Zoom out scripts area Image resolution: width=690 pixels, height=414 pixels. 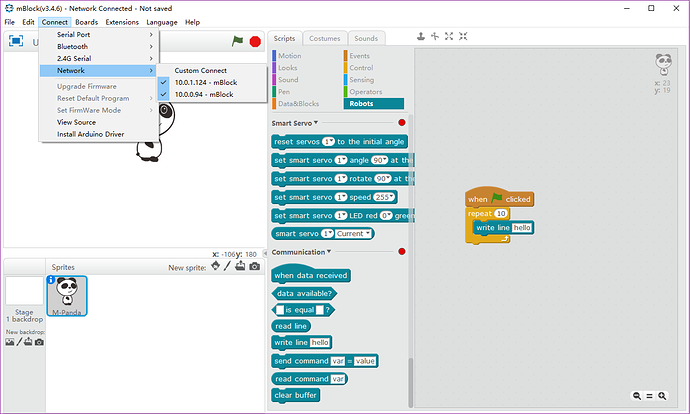(637, 396)
